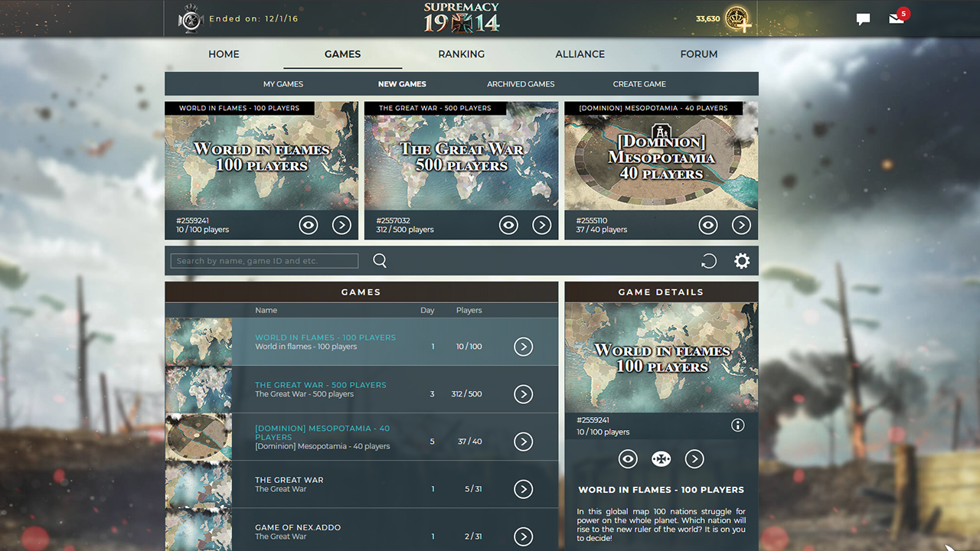
Task: Click the trophy medal icon next to game end date
Action: [191, 18]
